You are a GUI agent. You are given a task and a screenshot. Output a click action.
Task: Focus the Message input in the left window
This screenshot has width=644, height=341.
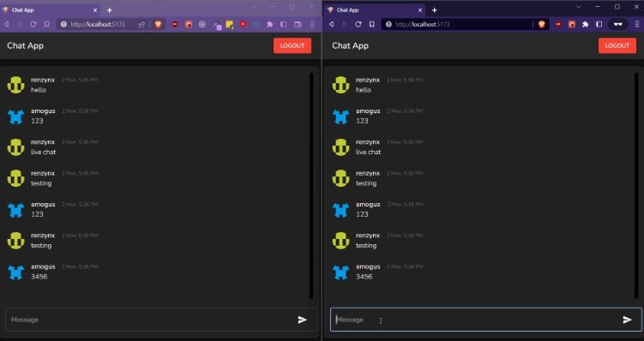(161, 320)
